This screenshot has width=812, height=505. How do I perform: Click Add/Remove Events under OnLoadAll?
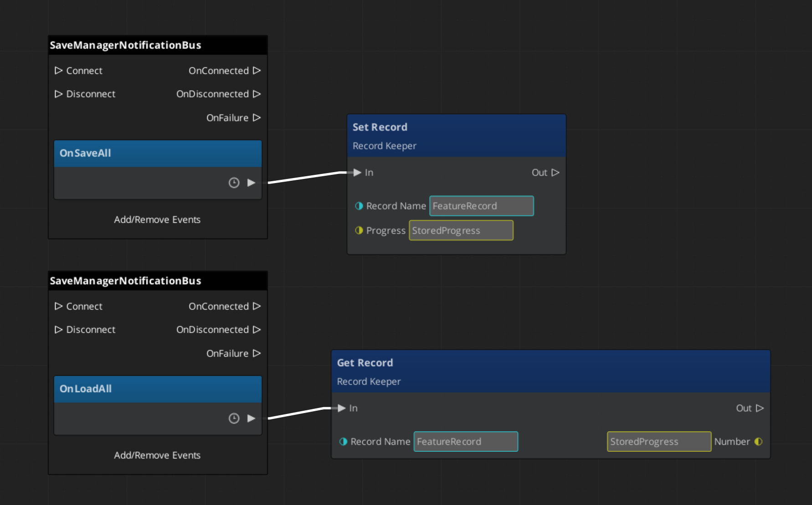pyautogui.click(x=157, y=455)
